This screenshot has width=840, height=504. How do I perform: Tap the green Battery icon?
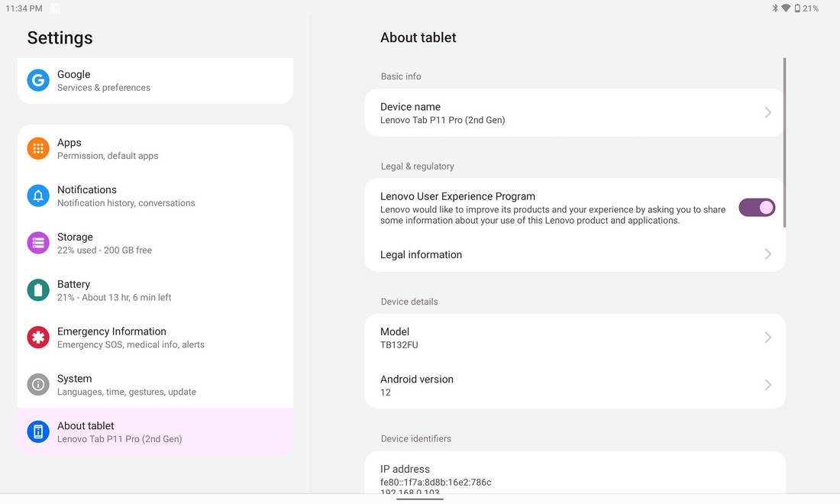[x=38, y=289]
